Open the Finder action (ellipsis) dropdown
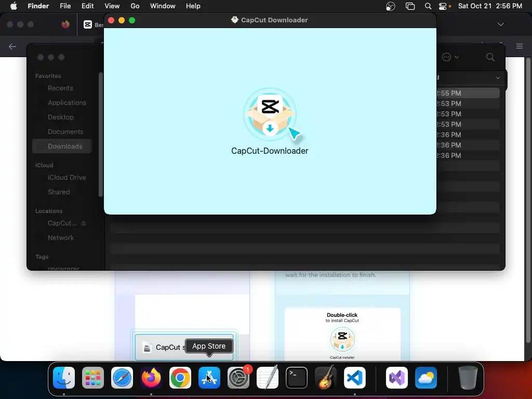This screenshot has height=399, width=532. click(x=450, y=57)
